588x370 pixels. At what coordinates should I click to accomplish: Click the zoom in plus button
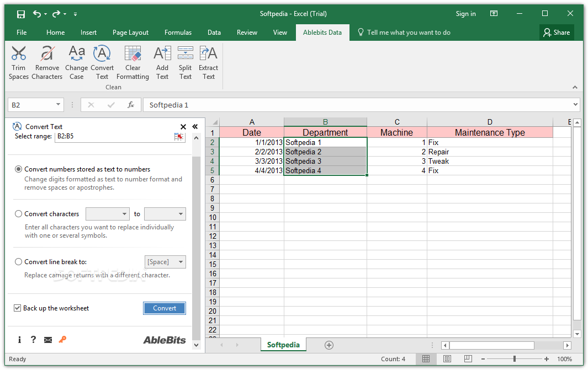click(547, 359)
